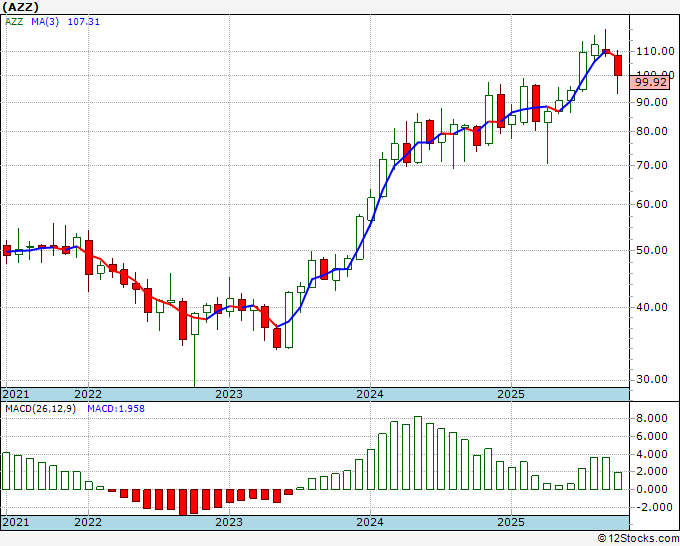
Task: Click the 70.00 price axis label
Action: click(652, 165)
